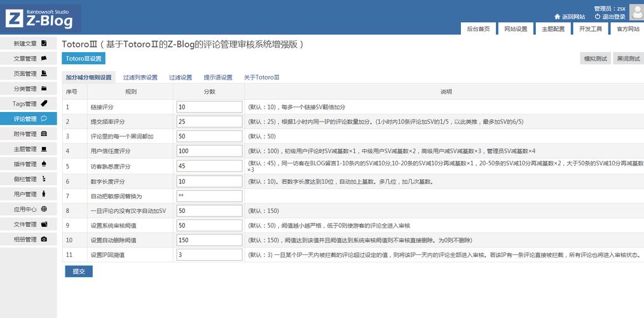Click the home icon beside 返回网站
The height and width of the screenshot is (318, 644).
point(558,17)
